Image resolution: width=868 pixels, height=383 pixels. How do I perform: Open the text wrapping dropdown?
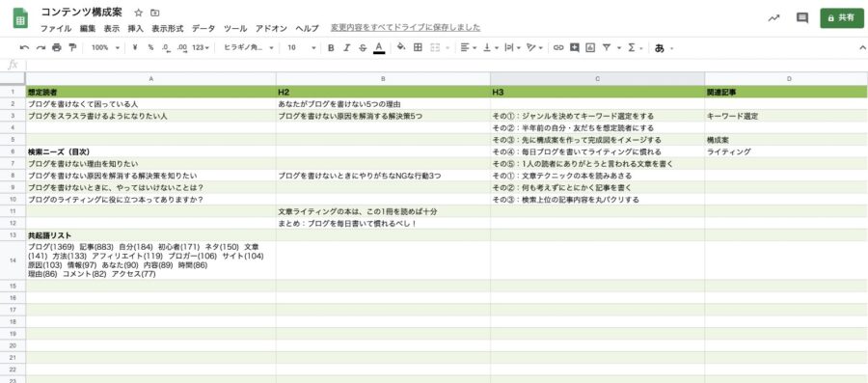click(513, 48)
